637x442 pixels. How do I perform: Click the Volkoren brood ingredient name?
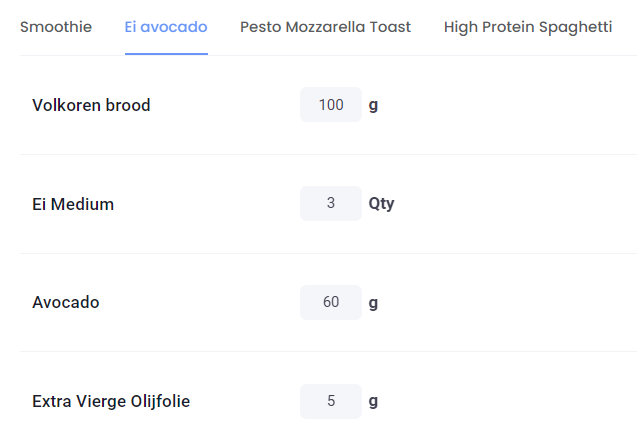click(x=91, y=105)
